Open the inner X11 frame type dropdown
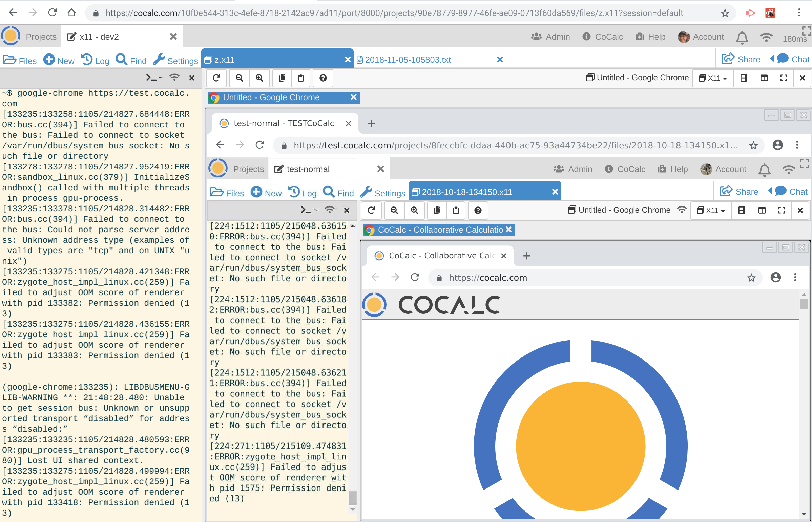 [x=711, y=210]
